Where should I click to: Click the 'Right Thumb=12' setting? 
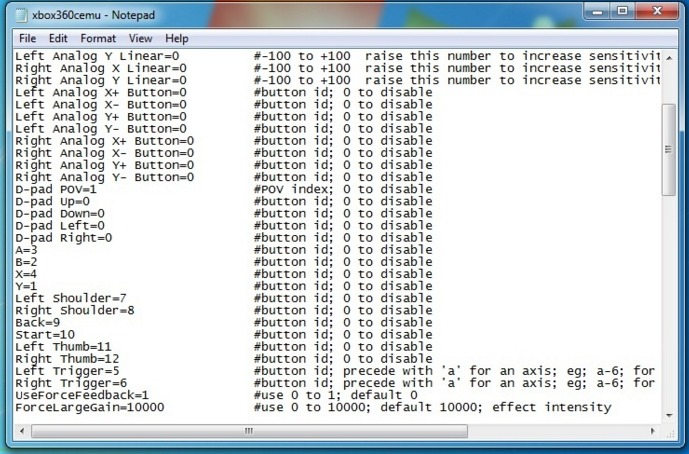click(67, 359)
